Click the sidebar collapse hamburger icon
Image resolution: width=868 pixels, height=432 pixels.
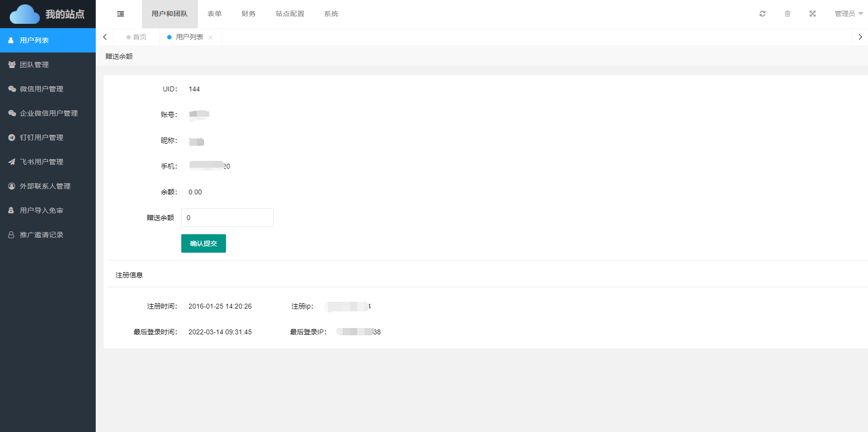[121, 14]
